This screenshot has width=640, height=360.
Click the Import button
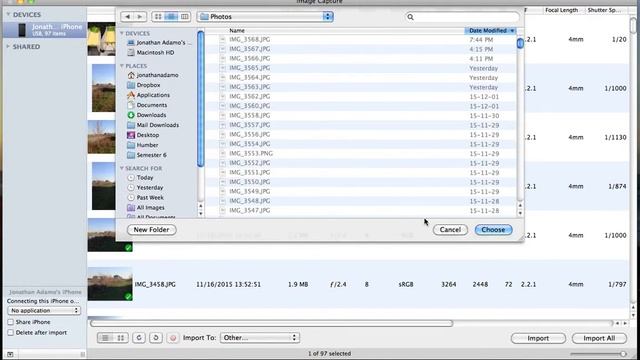(538, 338)
